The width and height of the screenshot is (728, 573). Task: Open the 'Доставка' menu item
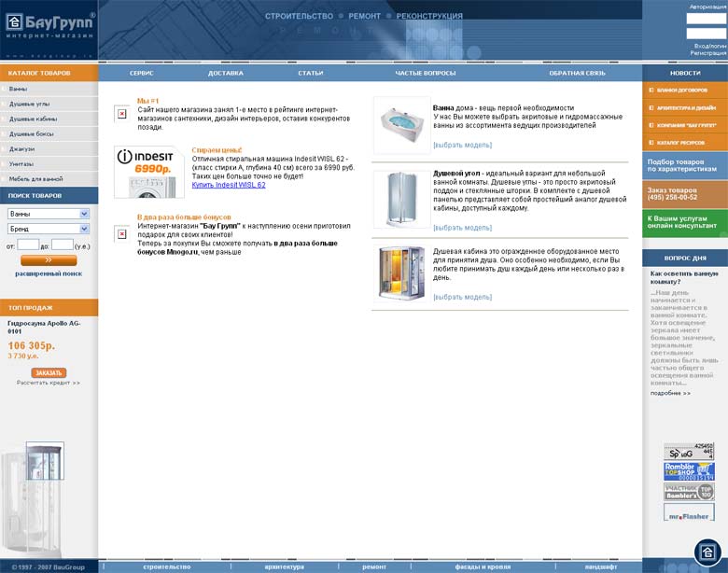(226, 73)
